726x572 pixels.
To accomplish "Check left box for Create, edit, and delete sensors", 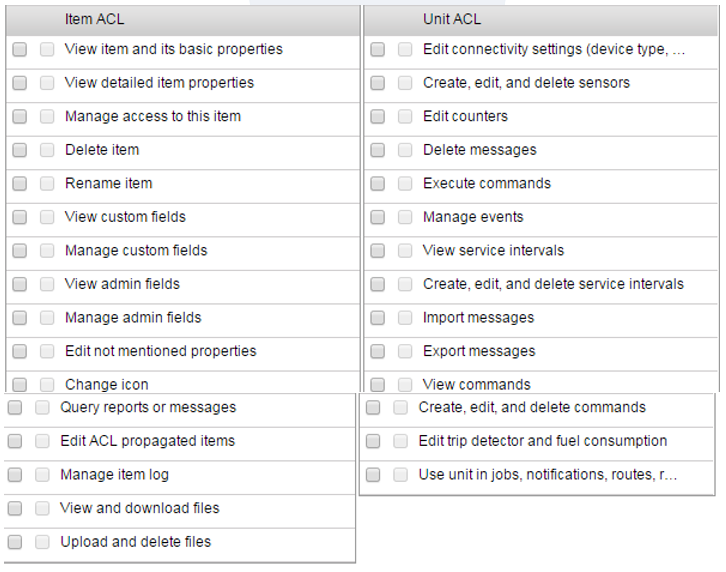I will [377, 83].
